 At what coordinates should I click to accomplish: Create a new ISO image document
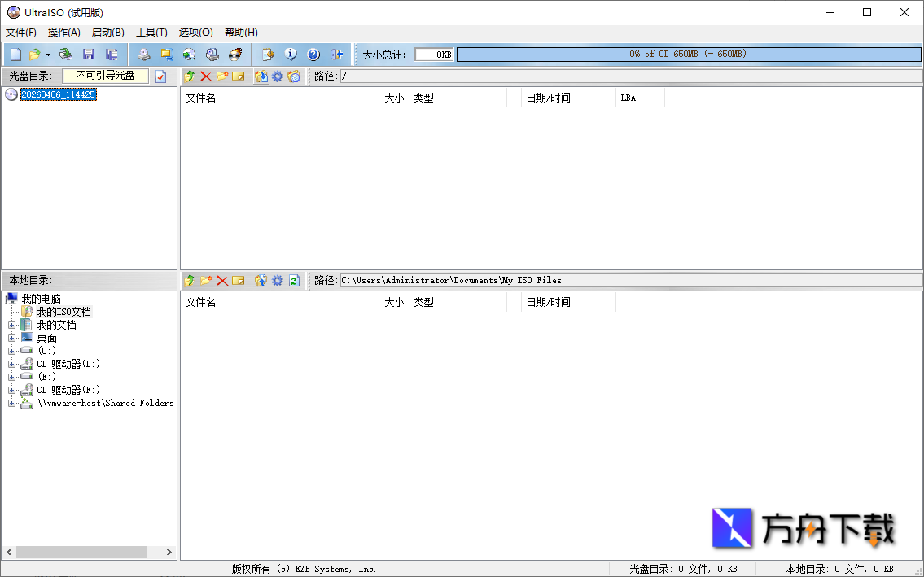[x=14, y=55]
